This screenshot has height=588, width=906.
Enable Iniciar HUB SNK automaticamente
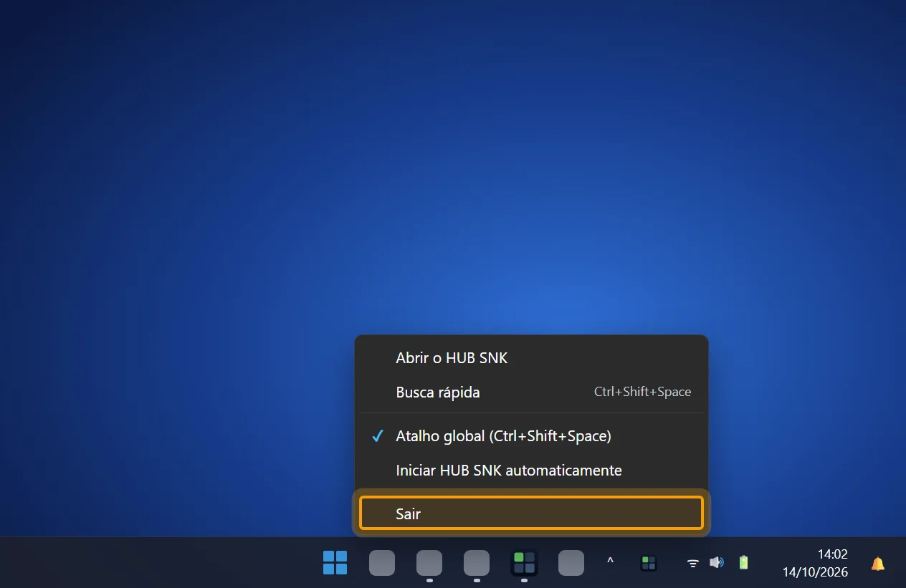532,471
